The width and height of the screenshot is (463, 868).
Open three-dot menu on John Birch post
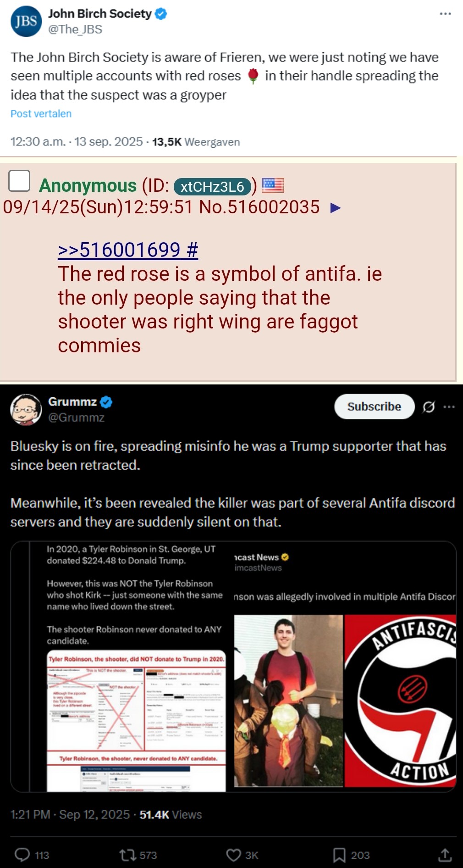coord(445,14)
